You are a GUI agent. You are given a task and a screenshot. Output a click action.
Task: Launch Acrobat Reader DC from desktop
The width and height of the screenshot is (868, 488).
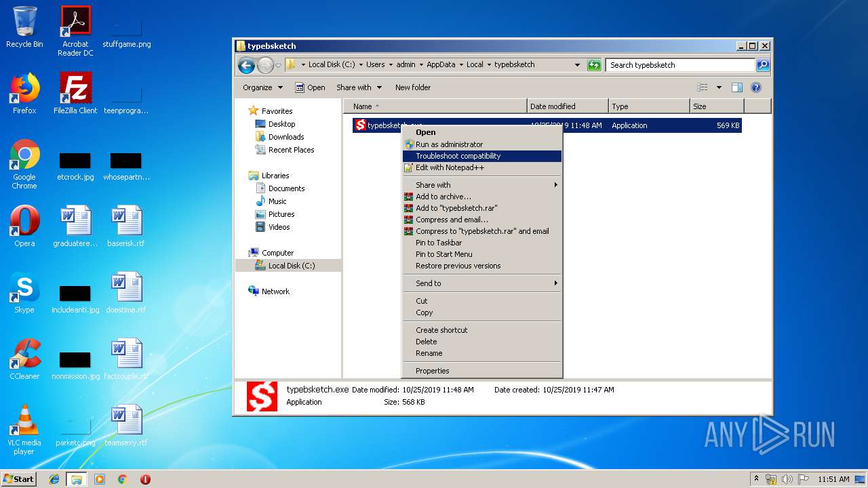click(x=75, y=31)
